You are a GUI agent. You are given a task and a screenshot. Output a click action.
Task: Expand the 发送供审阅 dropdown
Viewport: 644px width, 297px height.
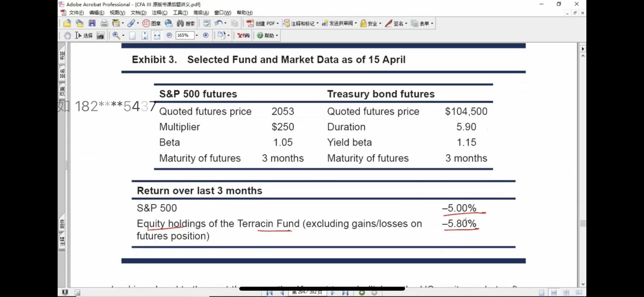click(356, 23)
